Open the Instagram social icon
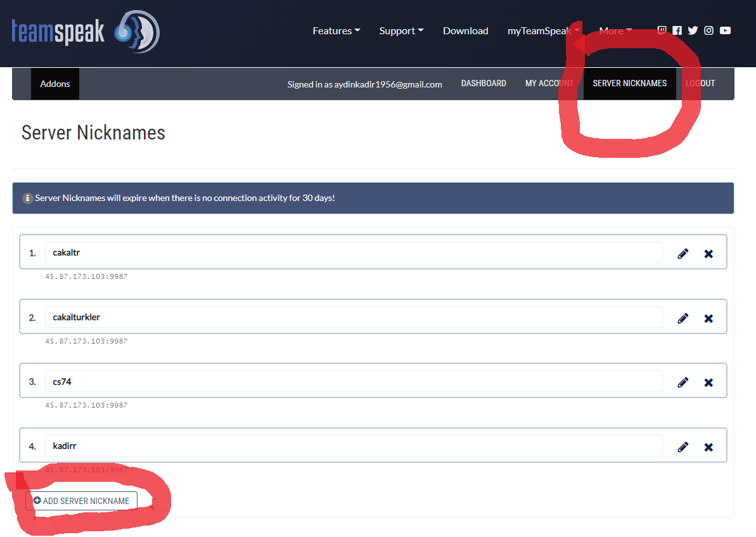 [x=708, y=30]
